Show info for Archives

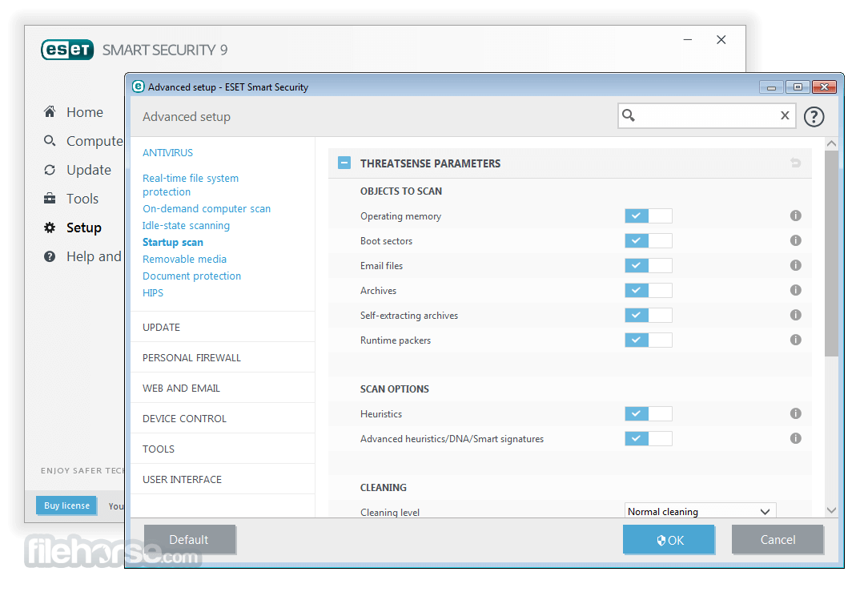(795, 290)
